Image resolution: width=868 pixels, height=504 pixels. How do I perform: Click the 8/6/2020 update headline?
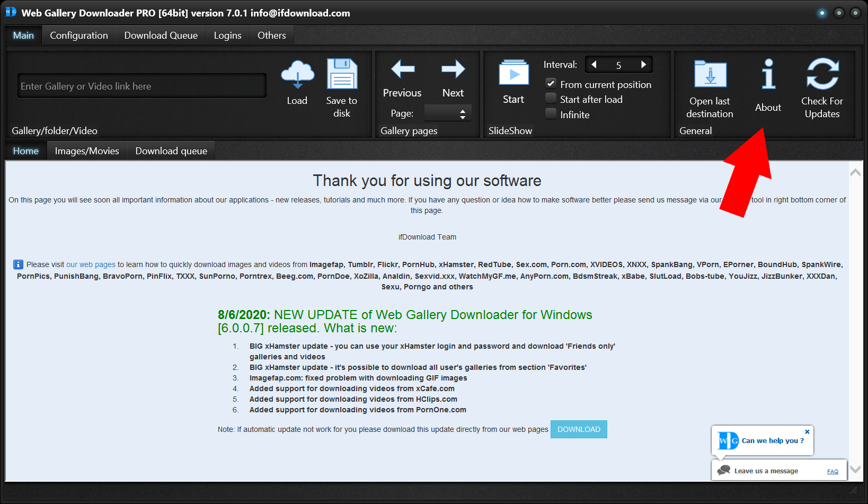(x=405, y=321)
